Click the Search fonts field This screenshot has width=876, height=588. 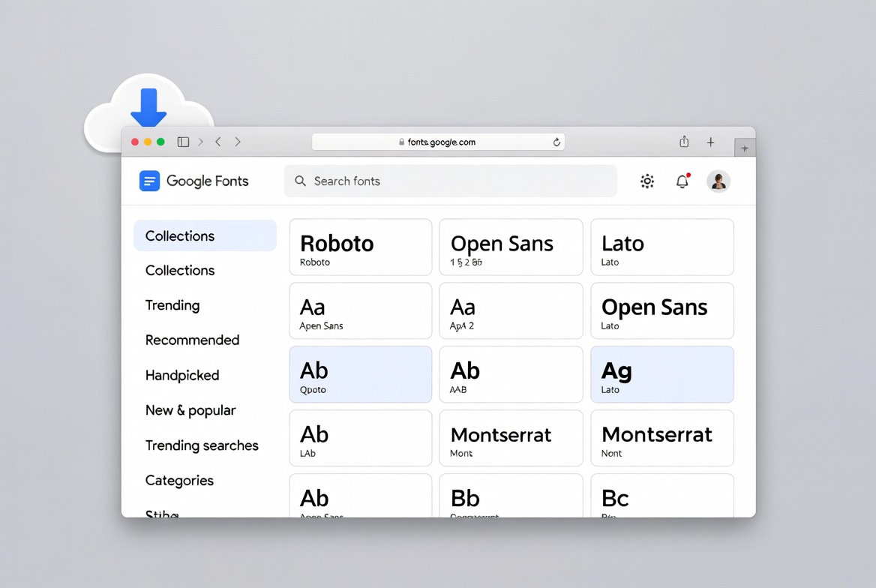tap(450, 181)
